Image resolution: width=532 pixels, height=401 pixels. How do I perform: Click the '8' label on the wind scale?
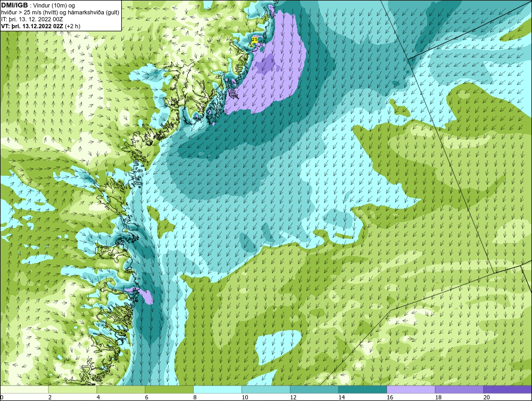[195, 397]
